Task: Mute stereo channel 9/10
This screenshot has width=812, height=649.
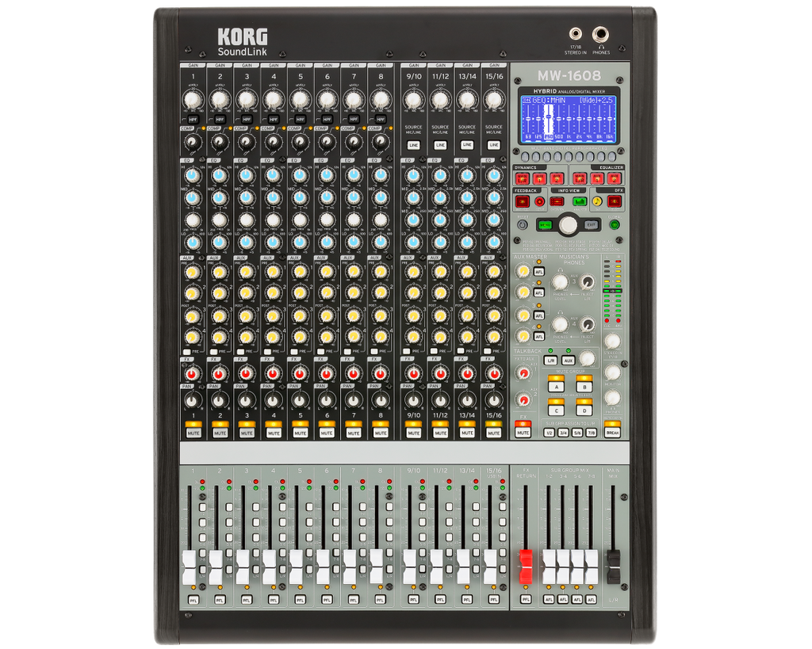Action: (x=413, y=433)
